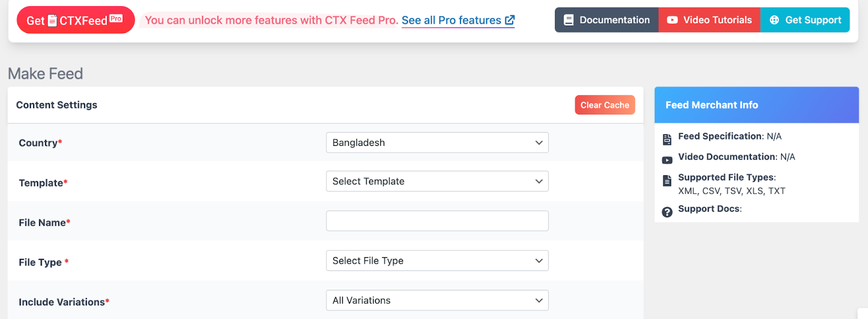The height and width of the screenshot is (319, 868).
Task: Click the Support Docs question mark icon
Action: (667, 212)
